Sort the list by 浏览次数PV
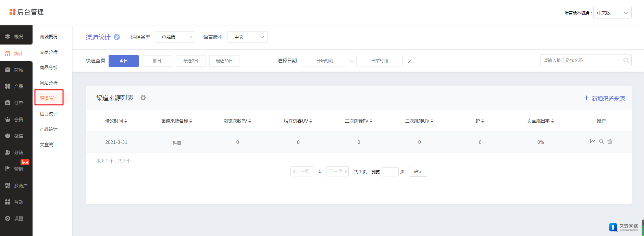 click(237, 121)
